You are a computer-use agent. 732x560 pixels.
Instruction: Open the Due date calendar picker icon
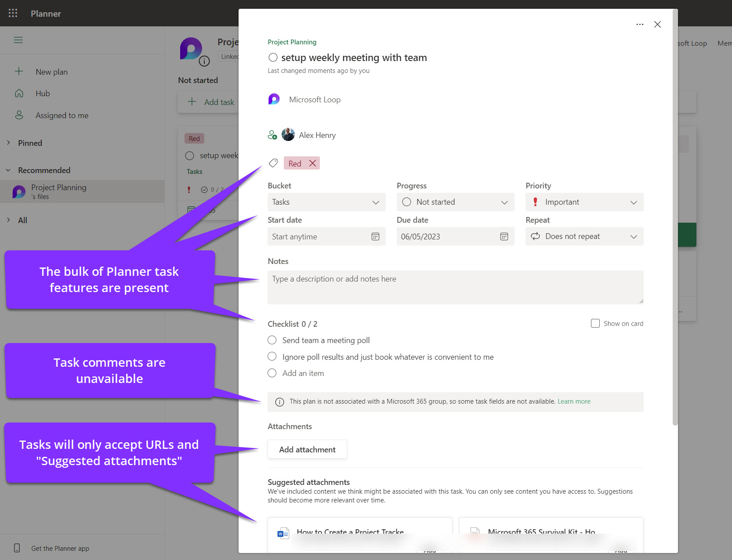coord(504,237)
